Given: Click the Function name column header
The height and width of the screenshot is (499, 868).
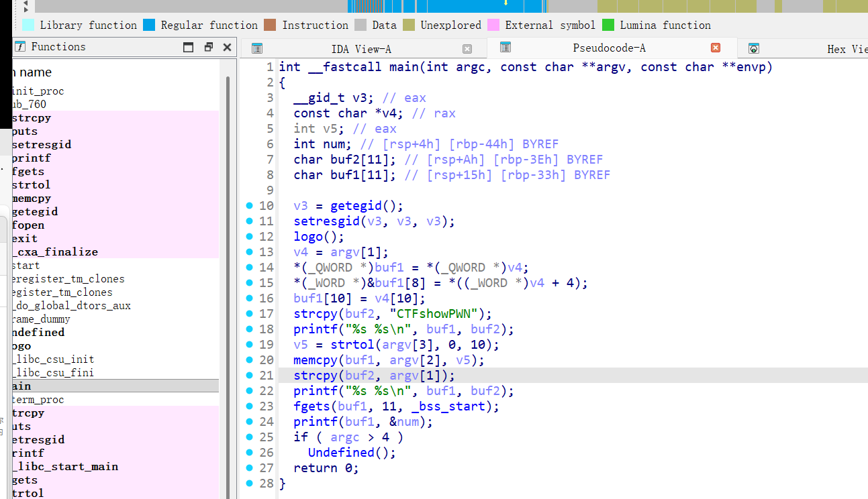Looking at the screenshot, I should [x=116, y=72].
